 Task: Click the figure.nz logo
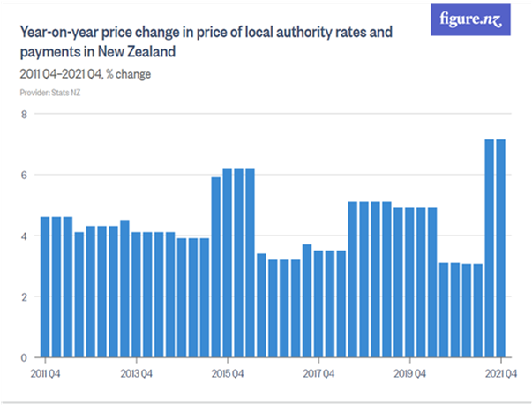click(x=473, y=19)
